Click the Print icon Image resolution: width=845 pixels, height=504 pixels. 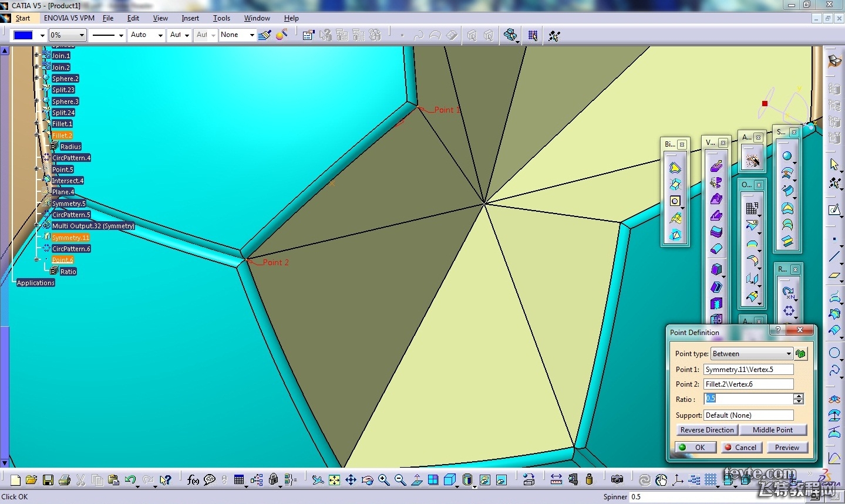pyautogui.click(x=65, y=480)
